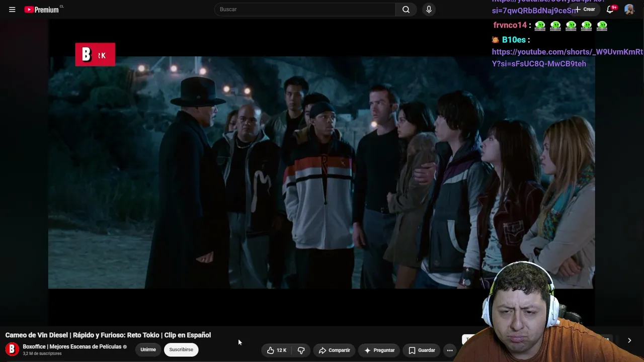
Task: Click the right chevron arrow near the video title row
Action: point(629,340)
